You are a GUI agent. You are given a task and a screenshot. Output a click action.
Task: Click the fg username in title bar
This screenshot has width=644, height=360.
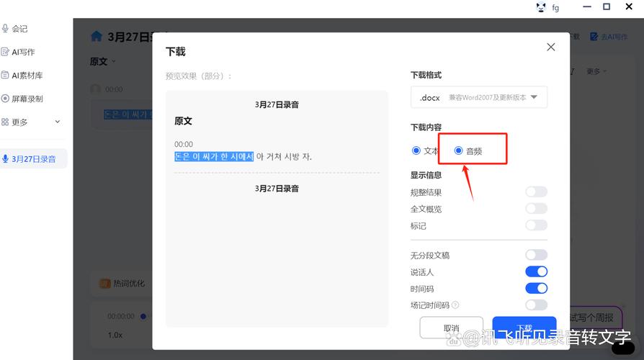point(555,8)
